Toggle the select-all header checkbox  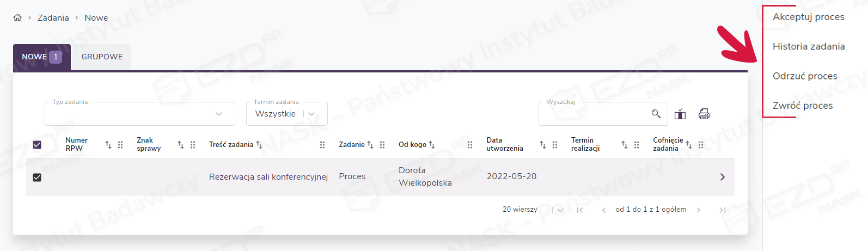tap(37, 145)
